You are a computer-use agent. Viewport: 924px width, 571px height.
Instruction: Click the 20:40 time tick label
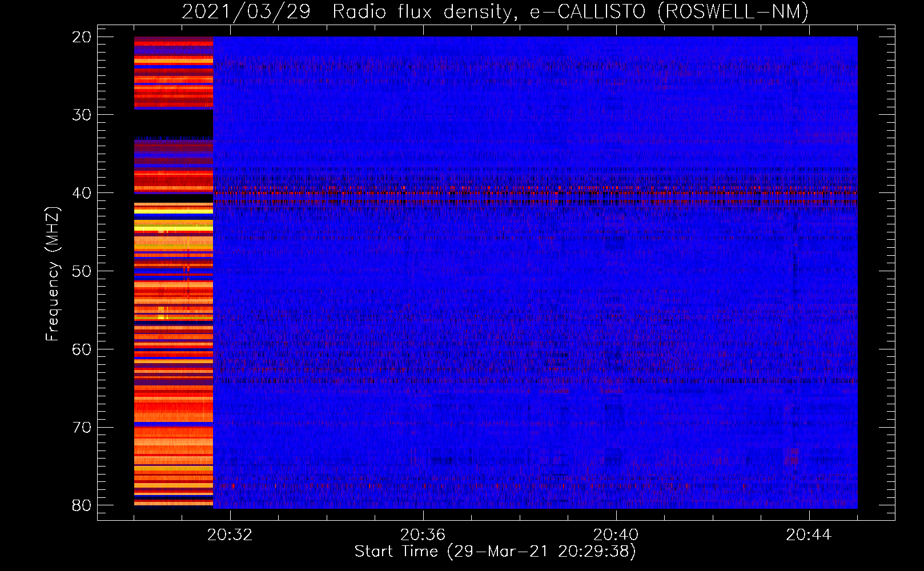[x=616, y=535]
